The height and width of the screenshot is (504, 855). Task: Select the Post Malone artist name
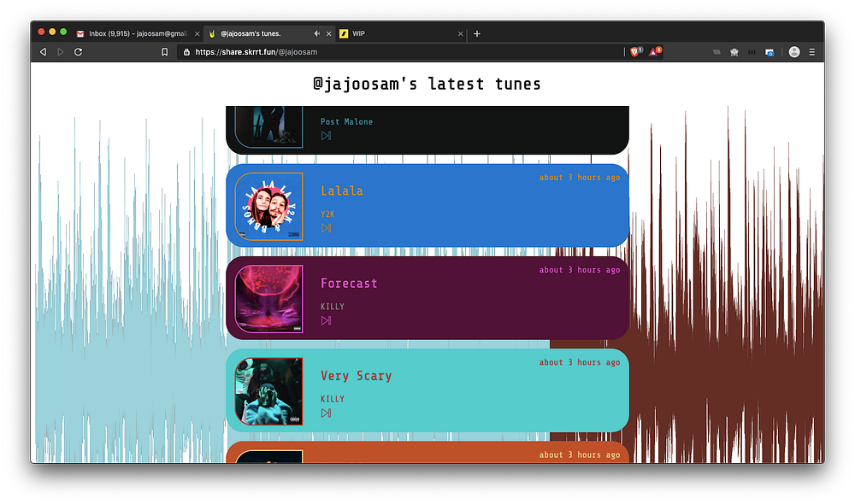click(x=347, y=121)
